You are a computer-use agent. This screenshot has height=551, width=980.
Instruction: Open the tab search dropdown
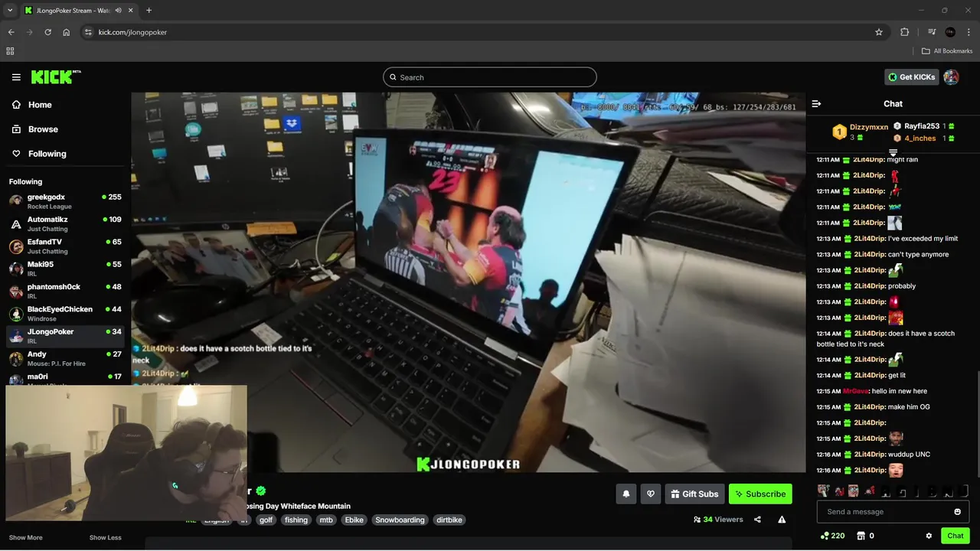(10, 11)
